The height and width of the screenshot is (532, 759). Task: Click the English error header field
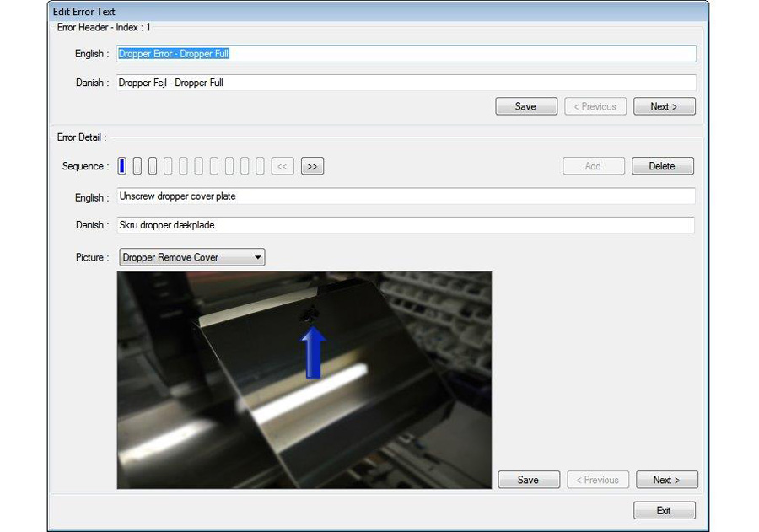406,54
